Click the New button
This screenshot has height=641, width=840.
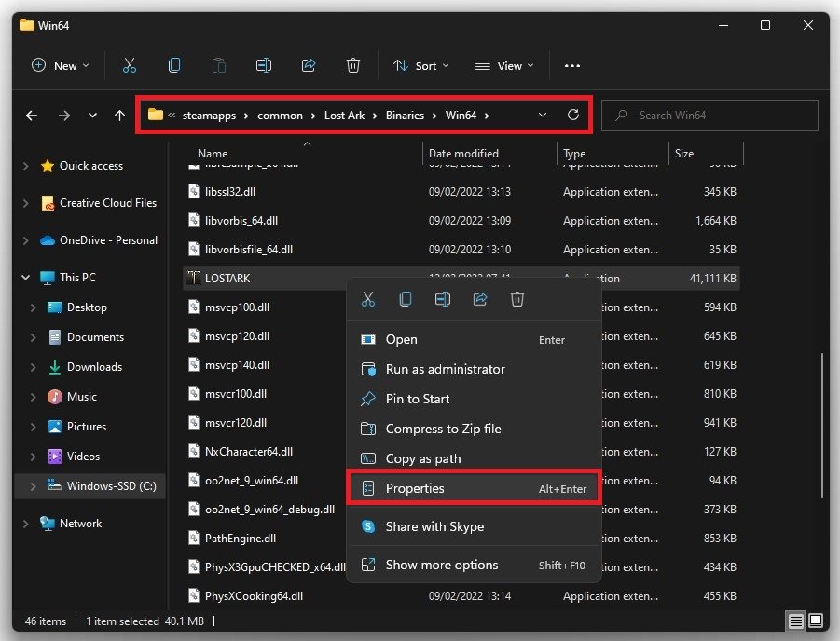(61, 65)
